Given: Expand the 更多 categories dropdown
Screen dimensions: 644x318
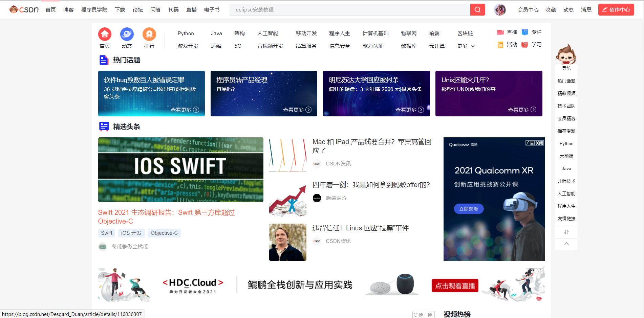Looking at the screenshot, I should click(466, 46).
